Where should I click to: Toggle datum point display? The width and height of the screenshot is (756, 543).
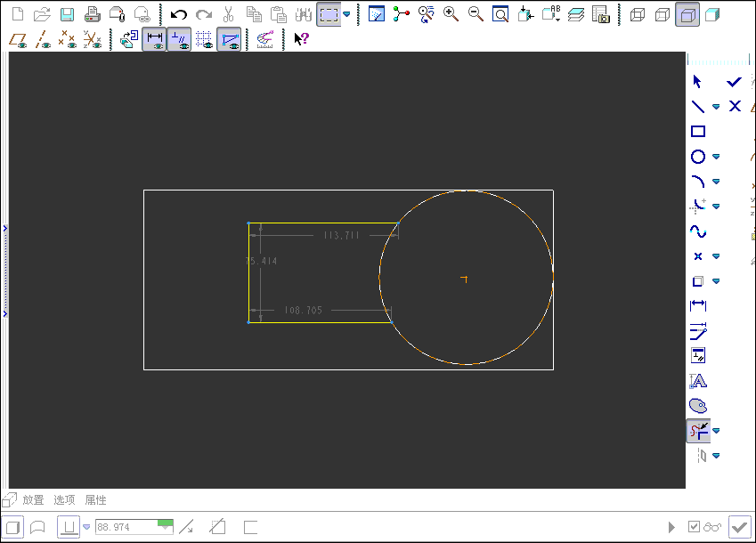tap(67, 39)
